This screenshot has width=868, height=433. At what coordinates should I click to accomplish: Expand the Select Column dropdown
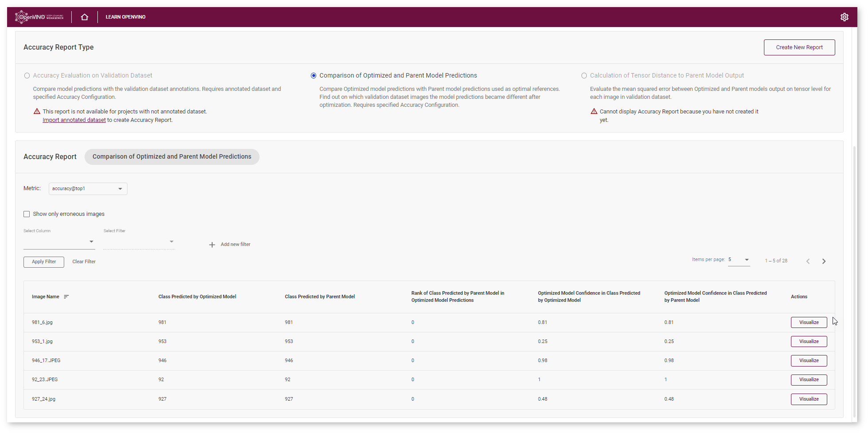tap(59, 242)
